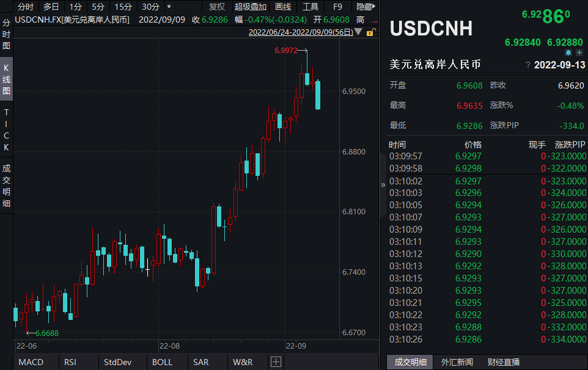Toggle the orange chart lock icon
588x370 pixels.
point(370,32)
